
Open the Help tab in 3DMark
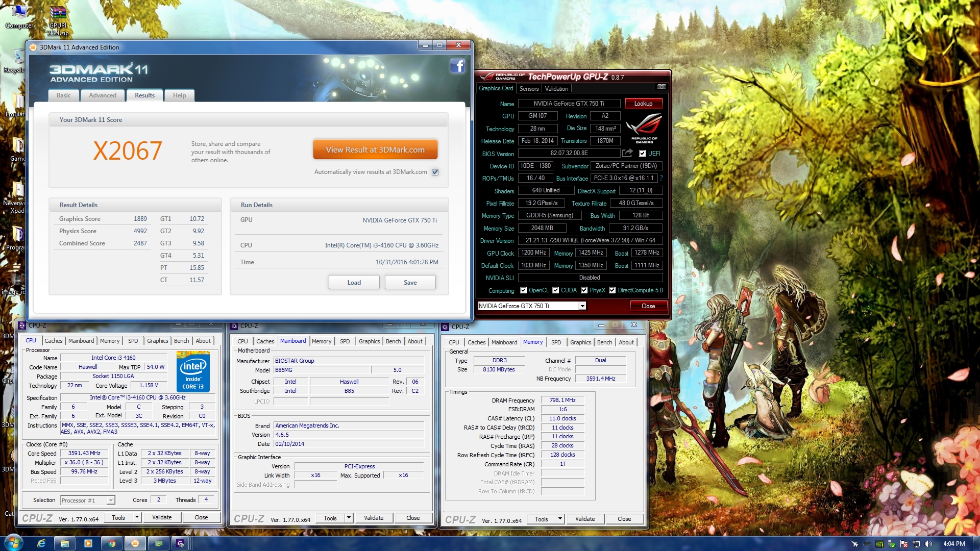(179, 95)
